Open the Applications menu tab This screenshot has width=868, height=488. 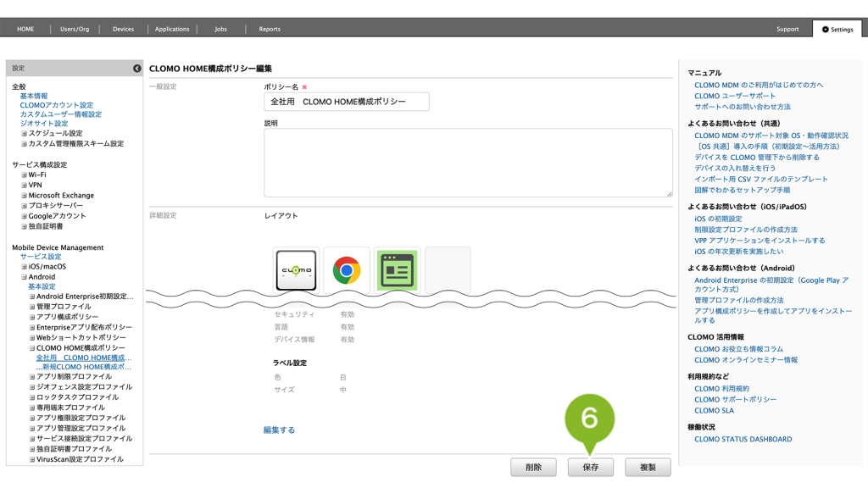click(x=172, y=29)
